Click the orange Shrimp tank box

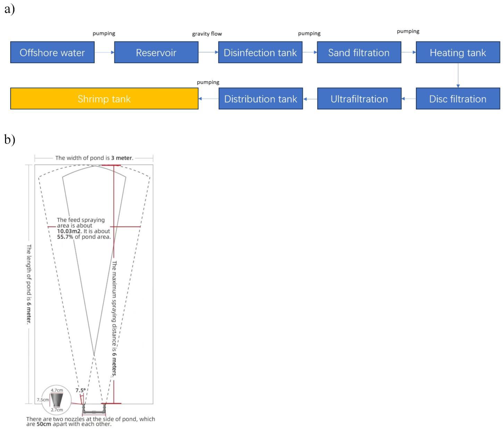104,99
